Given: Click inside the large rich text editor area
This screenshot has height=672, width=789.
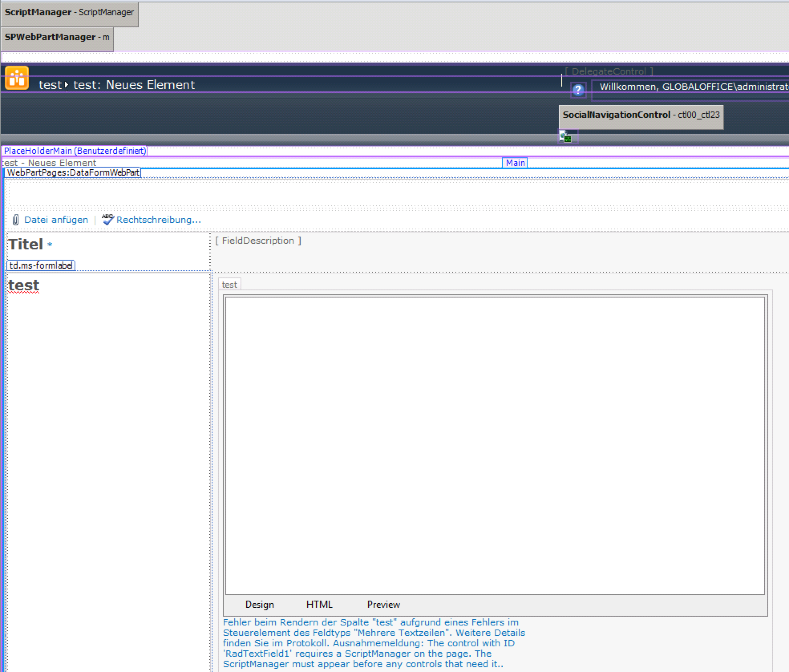Looking at the screenshot, I should pos(495,445).
